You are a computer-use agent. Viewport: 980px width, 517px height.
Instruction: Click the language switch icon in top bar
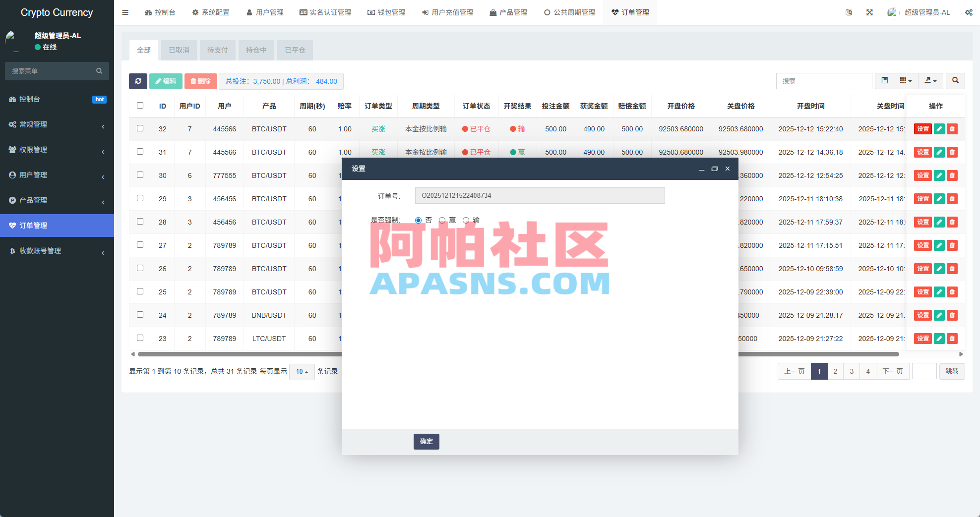[x=849, y=12]
